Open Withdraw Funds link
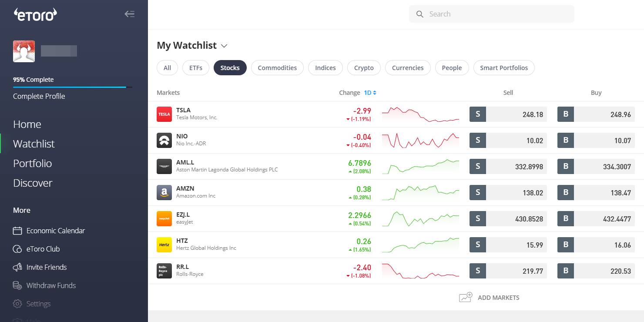The image size is (644, 322). click(x=51, y=285)
